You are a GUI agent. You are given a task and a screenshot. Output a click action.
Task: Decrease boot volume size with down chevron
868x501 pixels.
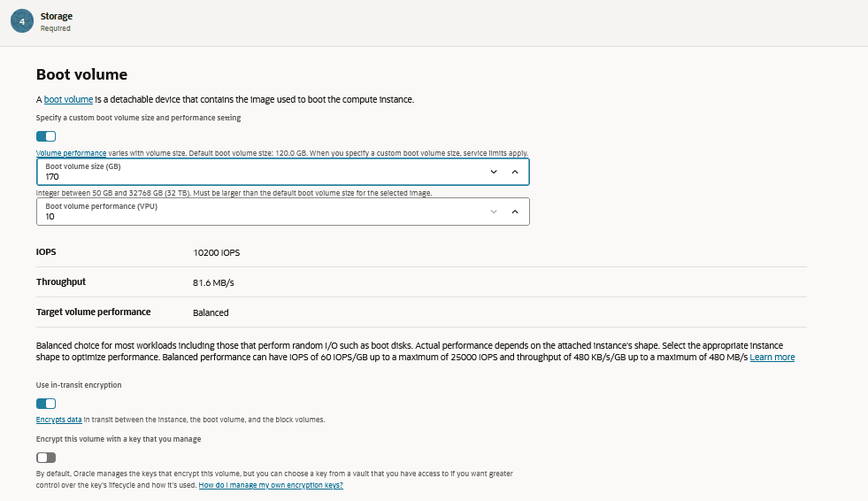tap(494, 172)
